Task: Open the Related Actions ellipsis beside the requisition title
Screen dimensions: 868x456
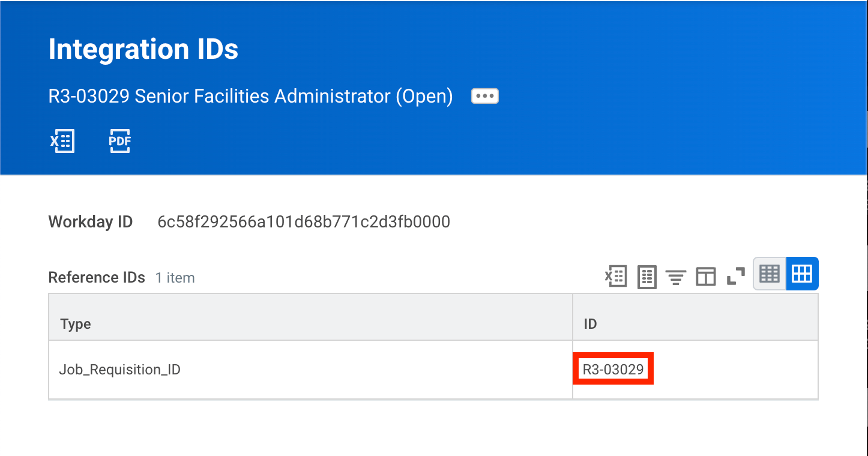Action: pyautogui.click(x=484, y=95)
